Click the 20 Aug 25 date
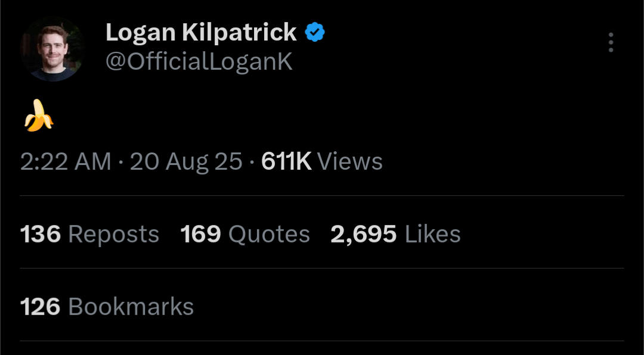644x355 pixels. [186, 162]
